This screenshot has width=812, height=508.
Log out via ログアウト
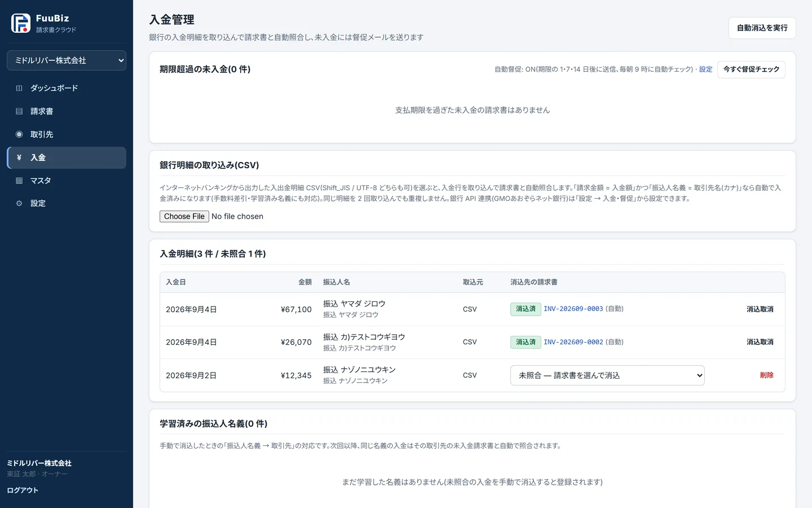23,491
